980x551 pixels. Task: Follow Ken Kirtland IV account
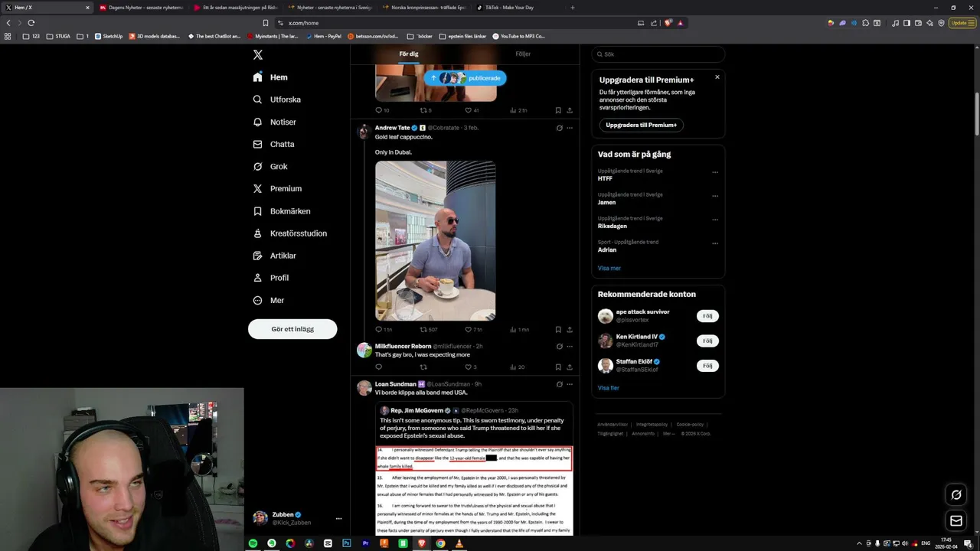(707, 341)
